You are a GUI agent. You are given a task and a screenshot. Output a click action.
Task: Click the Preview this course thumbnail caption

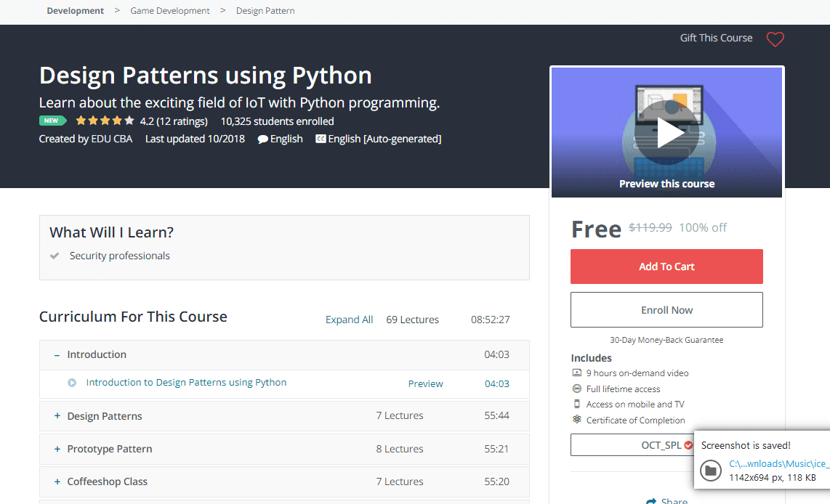click(x=667, y=184)
